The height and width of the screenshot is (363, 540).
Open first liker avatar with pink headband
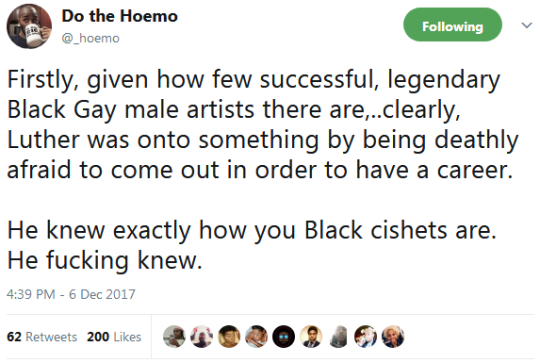click(174, 336)
